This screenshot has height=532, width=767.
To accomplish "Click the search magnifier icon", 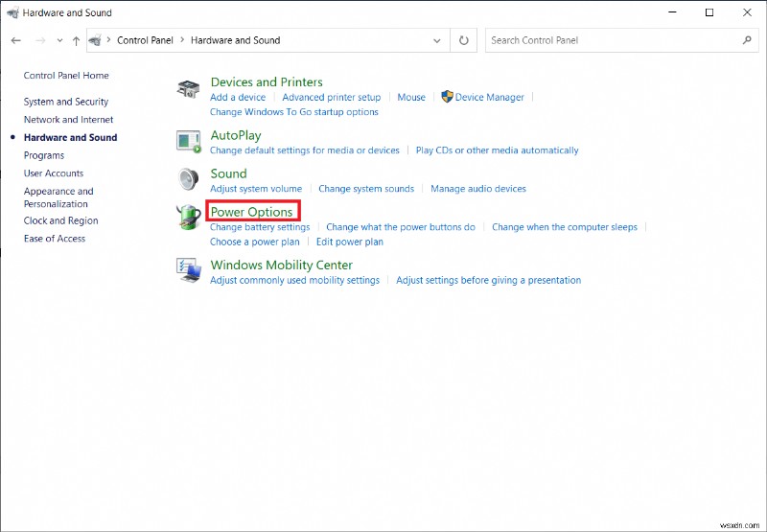I will click(747, 40).
